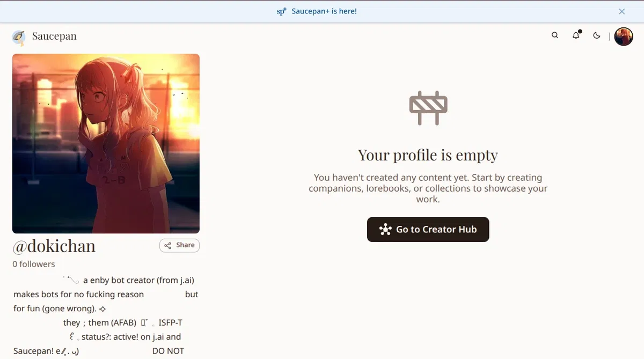
Task: Open the user avatar menu
Action: pos(624,36)
